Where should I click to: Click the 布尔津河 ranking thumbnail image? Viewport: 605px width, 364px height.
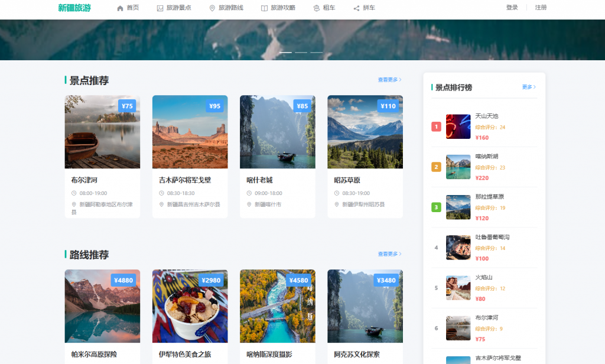tap(458, 328)
